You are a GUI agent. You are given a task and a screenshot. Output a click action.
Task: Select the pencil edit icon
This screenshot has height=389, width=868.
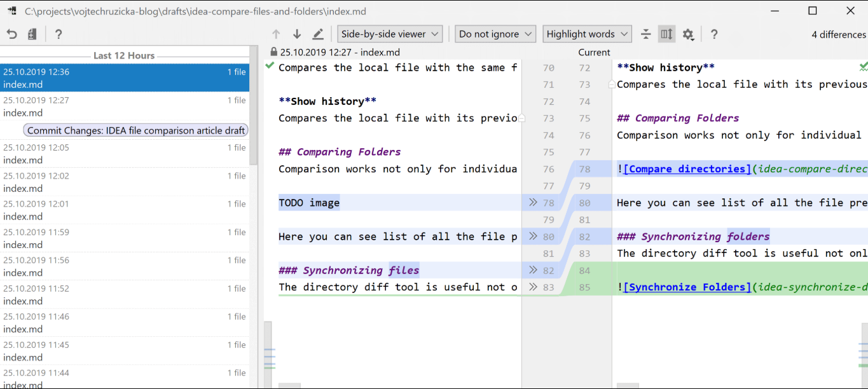(x=318, y=34)
